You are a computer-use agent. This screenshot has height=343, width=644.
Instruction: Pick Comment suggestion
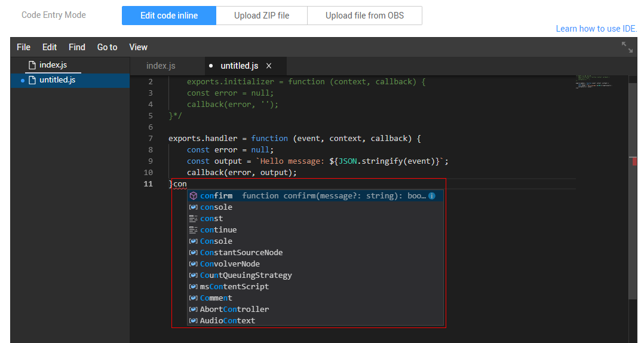click(x=315, y=298)
